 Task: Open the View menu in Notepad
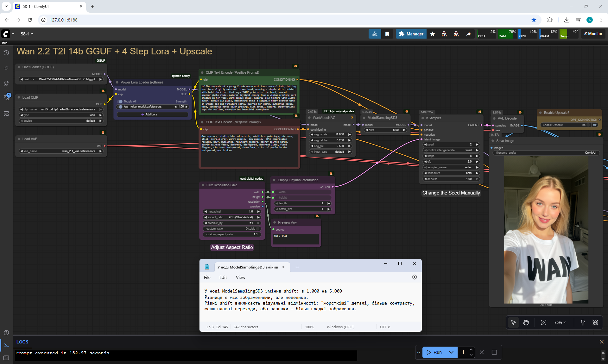(x=240, y=277)
